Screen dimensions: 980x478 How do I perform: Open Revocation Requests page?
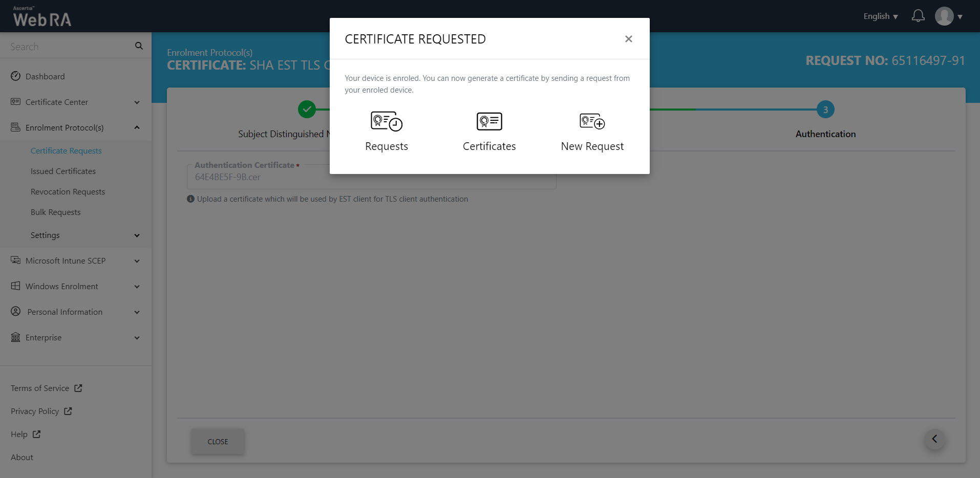click(68, 192)
